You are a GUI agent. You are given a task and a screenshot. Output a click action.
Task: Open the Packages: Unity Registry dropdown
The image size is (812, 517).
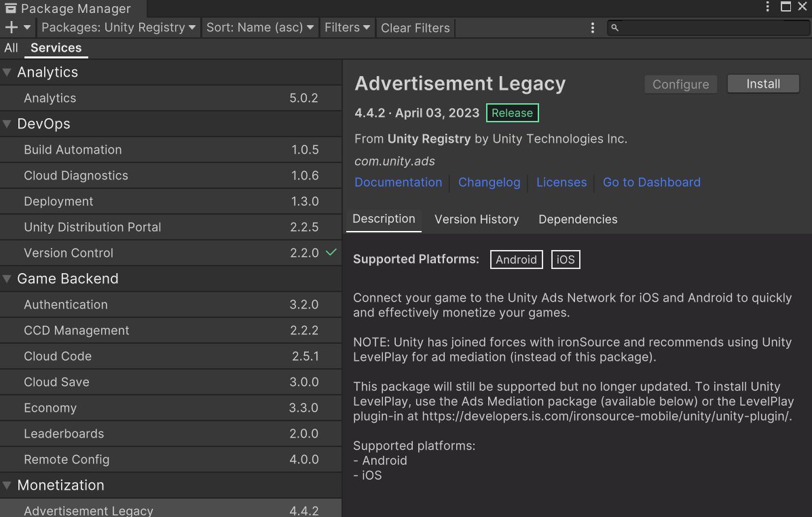pyautogui.click(x=118, y=27)
